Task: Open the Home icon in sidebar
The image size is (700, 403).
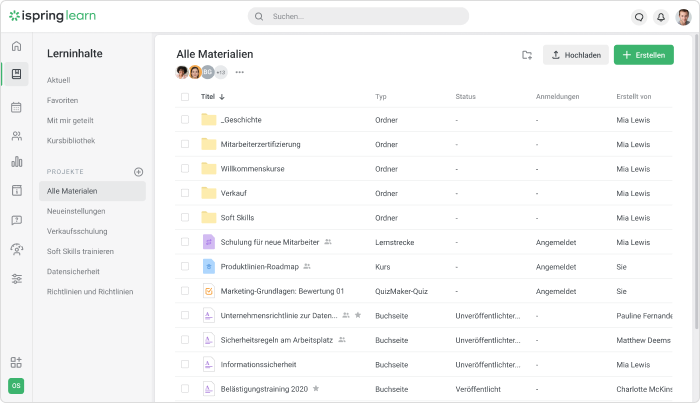Action: (16, 46)
